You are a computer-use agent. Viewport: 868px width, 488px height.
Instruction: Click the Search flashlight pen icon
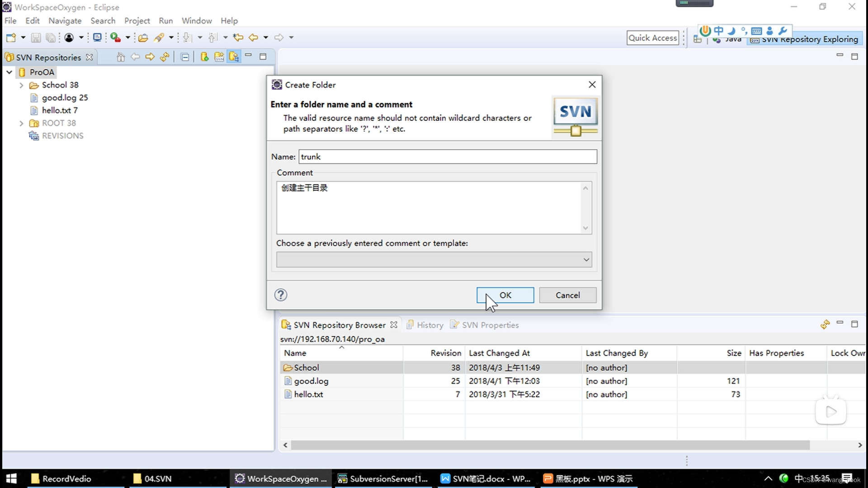coord(159,38)
